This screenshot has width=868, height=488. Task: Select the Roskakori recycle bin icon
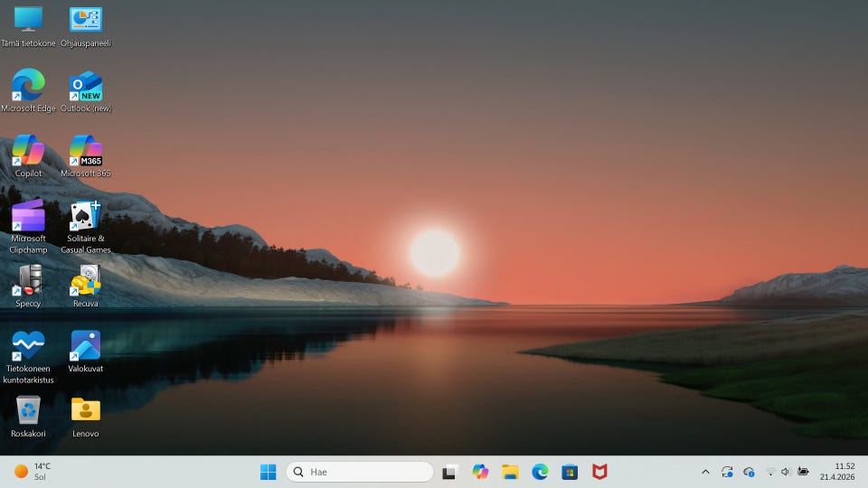(x=28, y=411)
